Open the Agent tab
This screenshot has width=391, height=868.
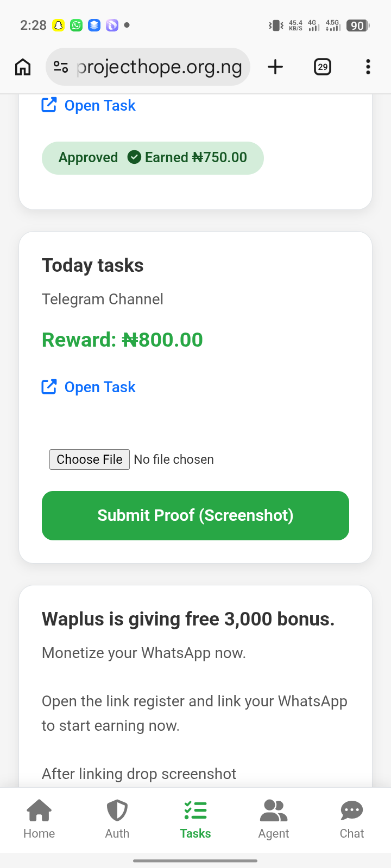click(274, 819)
